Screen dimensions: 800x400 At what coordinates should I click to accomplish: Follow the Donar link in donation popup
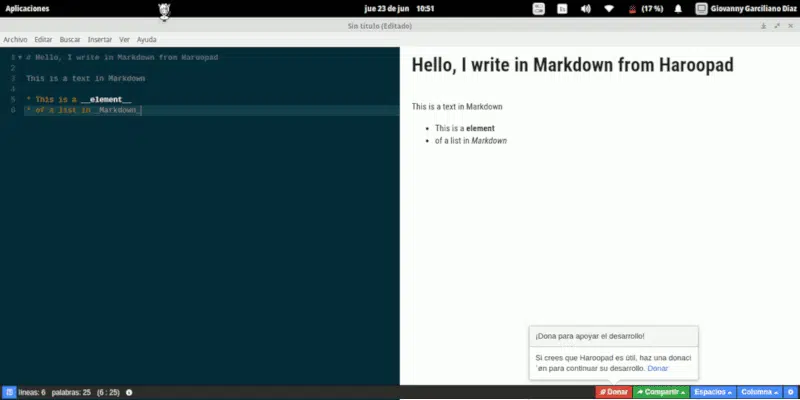[x=657, y=369]
